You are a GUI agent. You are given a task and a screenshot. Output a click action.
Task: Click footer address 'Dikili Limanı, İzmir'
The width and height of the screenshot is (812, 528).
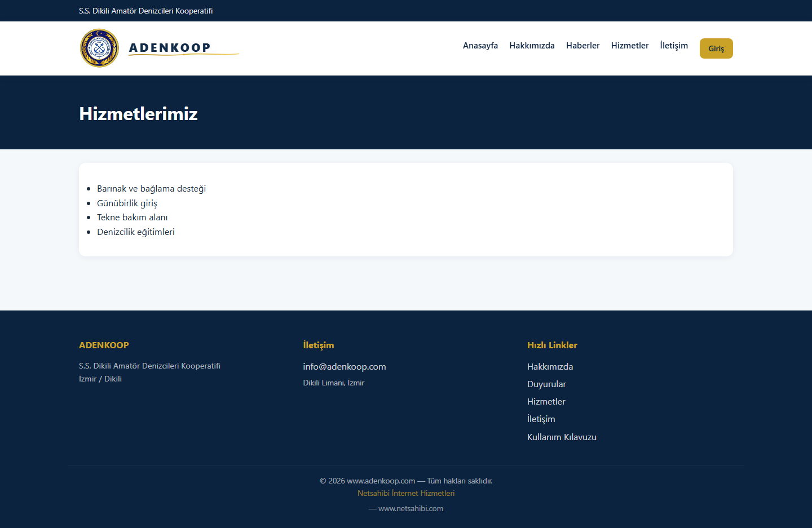coord(334,383)
